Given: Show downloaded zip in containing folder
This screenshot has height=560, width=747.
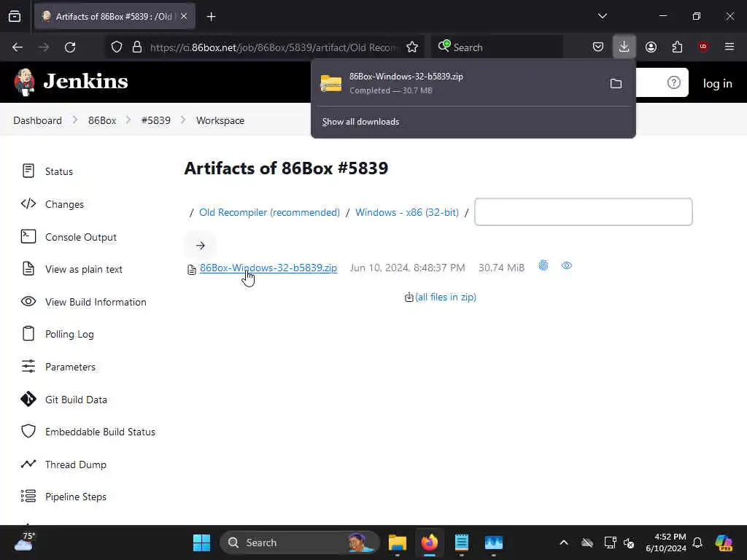Looking at the screenshot, I should pos(616,84).
